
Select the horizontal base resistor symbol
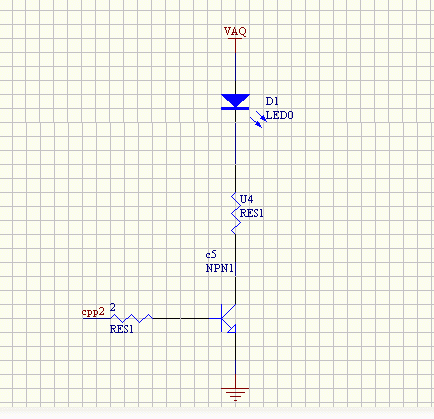coord(131,318)
